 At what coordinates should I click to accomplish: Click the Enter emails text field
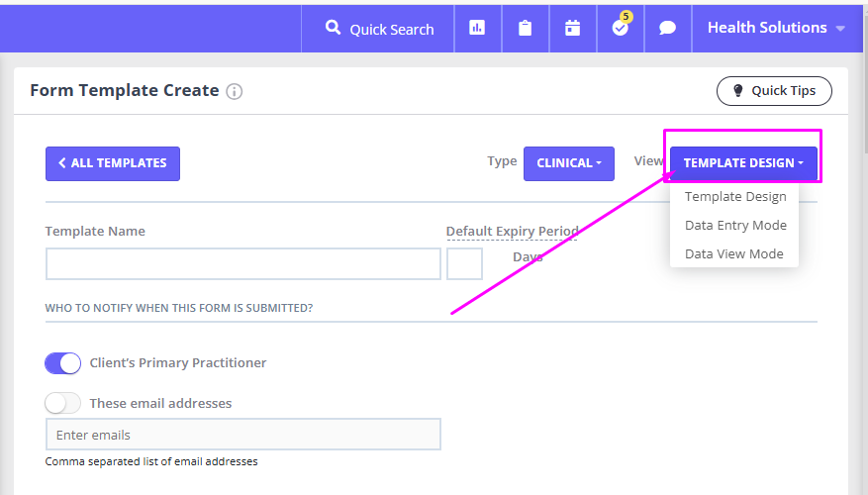pyautogui.click(x=243, y=434)
